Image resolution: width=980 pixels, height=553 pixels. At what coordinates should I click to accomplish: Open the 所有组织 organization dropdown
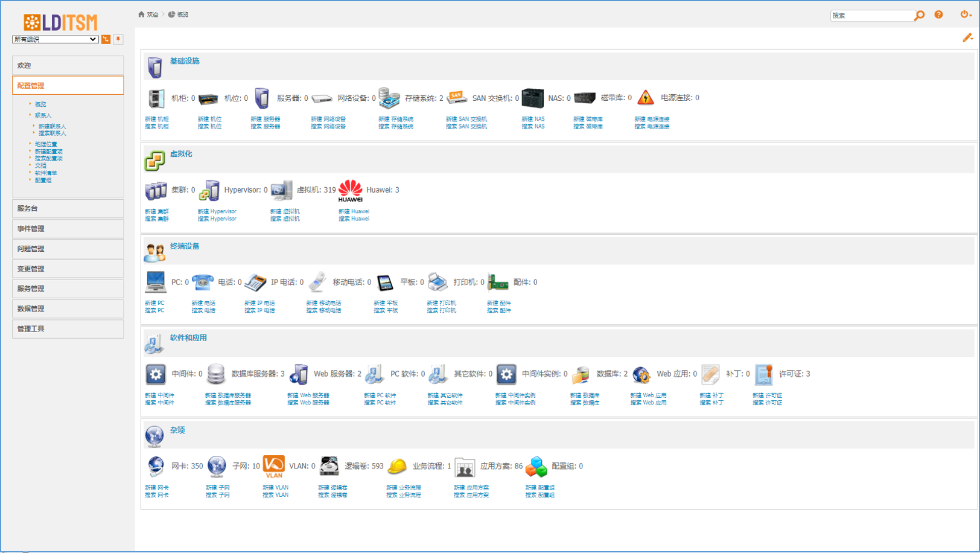tap(55, 39)
